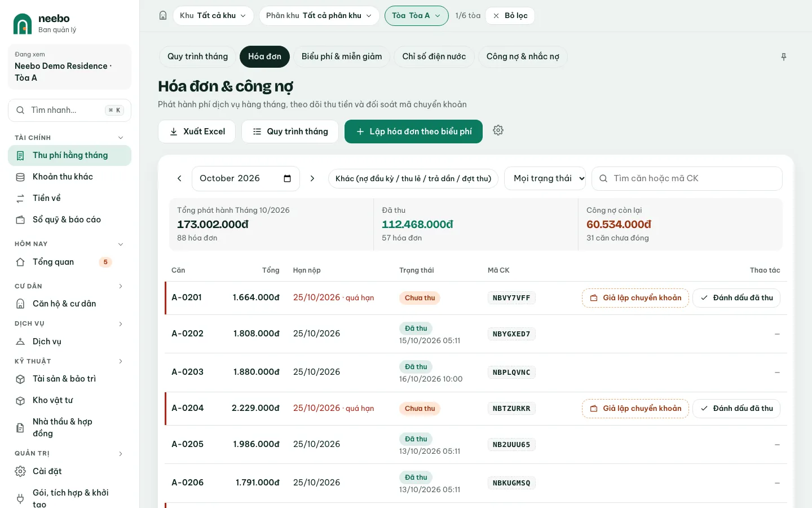Expand the KỸ THUẬT sidebar section

click(x=120, y=361)
